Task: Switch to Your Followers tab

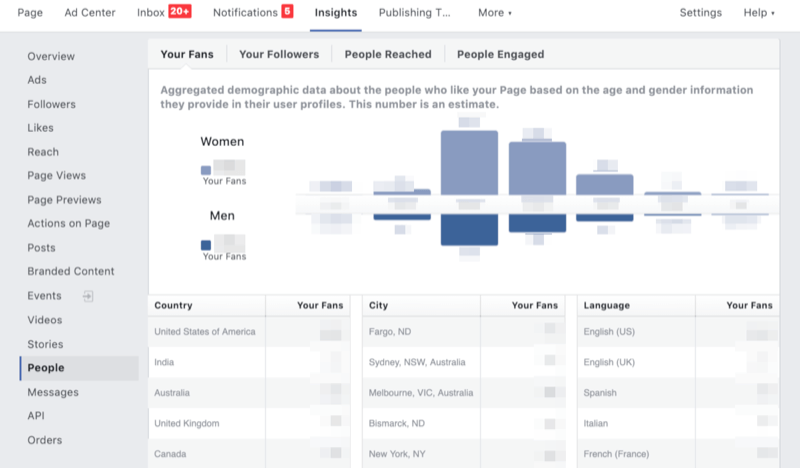Action: 279,54
